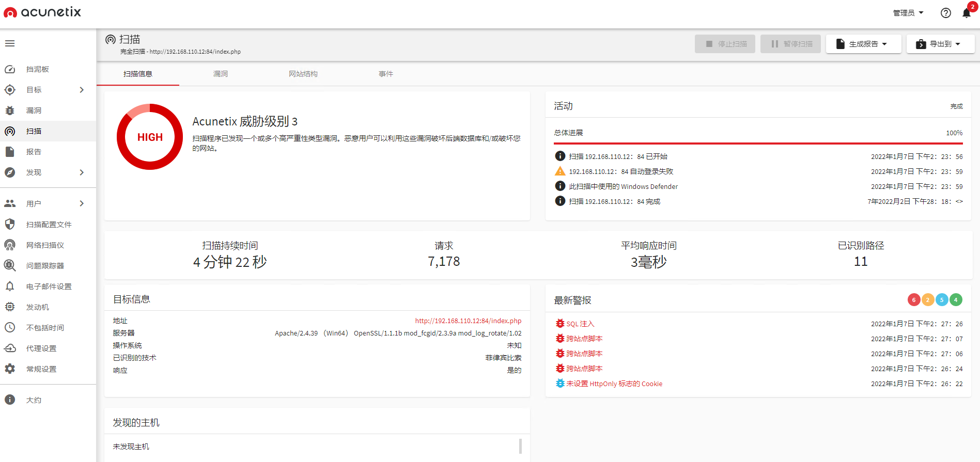Click the Apache server version text
The image size is (980, 462).
[x=398, y=333]
